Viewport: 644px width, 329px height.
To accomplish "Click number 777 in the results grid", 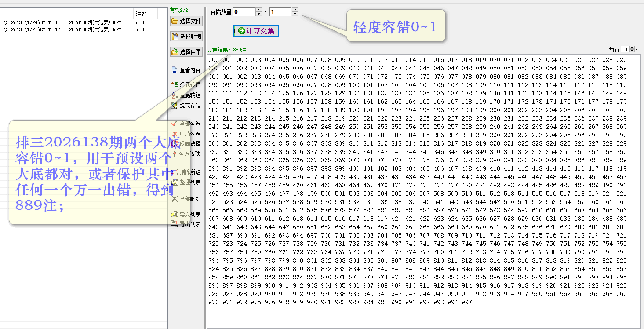I will 425,252.
